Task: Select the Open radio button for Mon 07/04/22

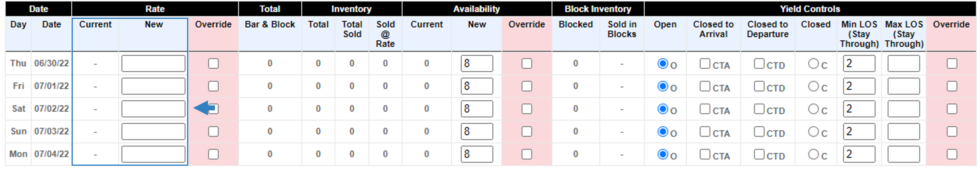Action: [663, 154]
